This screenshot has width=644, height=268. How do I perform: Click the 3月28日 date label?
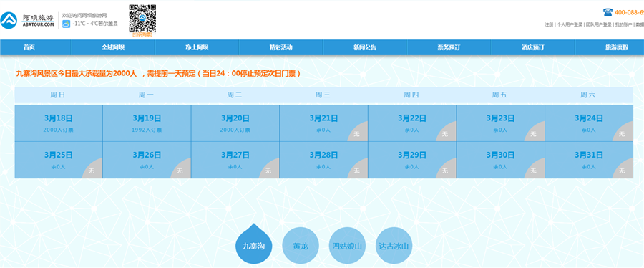click(x=323, y=155)
